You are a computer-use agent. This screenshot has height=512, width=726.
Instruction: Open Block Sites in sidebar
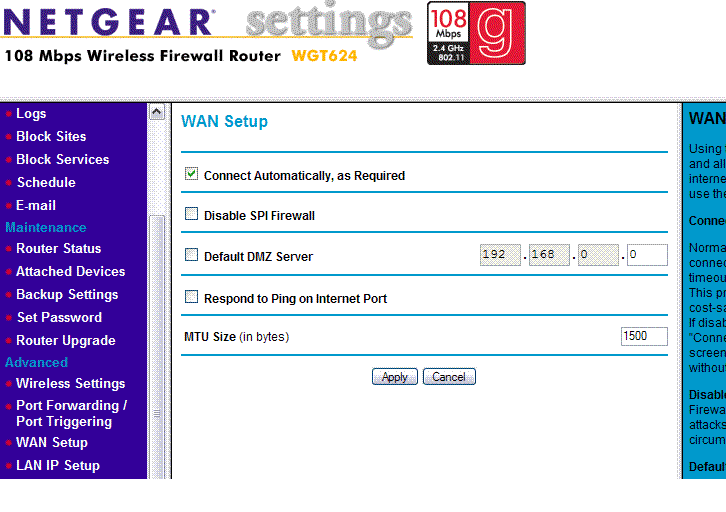click(x=51, y=137)
